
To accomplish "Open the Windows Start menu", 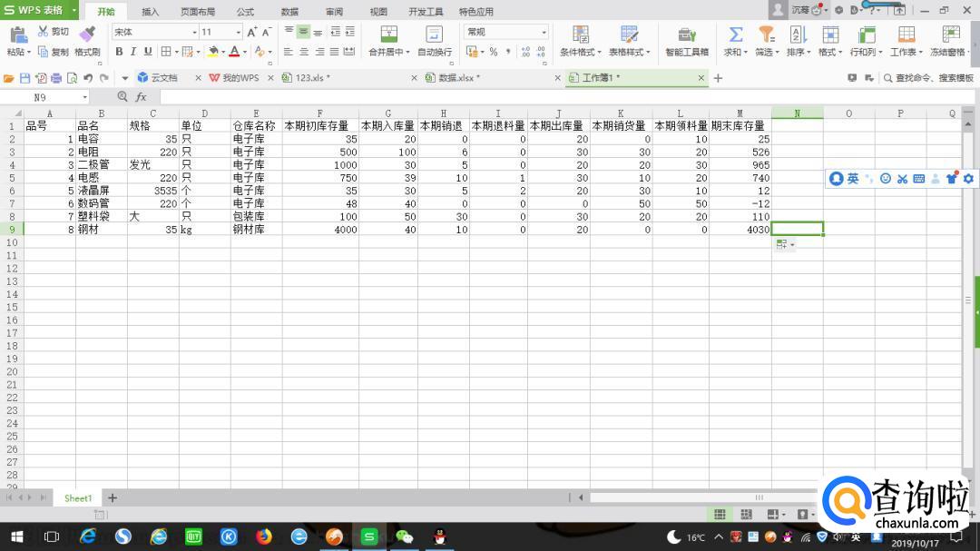I will [x=17, y=536].
